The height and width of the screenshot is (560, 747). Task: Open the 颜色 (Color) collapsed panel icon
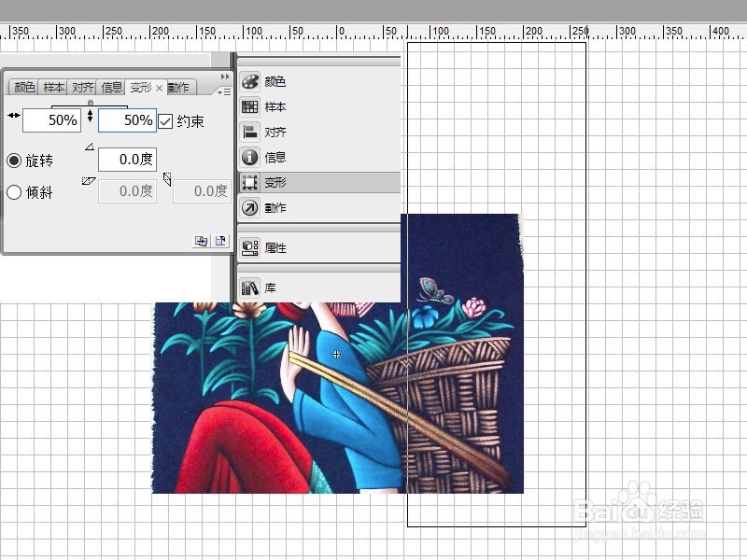[x=249, y=81]
